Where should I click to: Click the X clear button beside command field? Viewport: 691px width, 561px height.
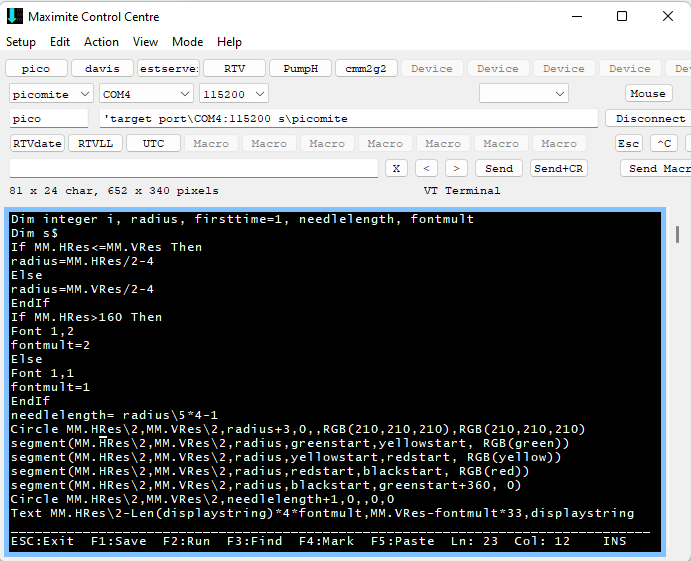397,168
